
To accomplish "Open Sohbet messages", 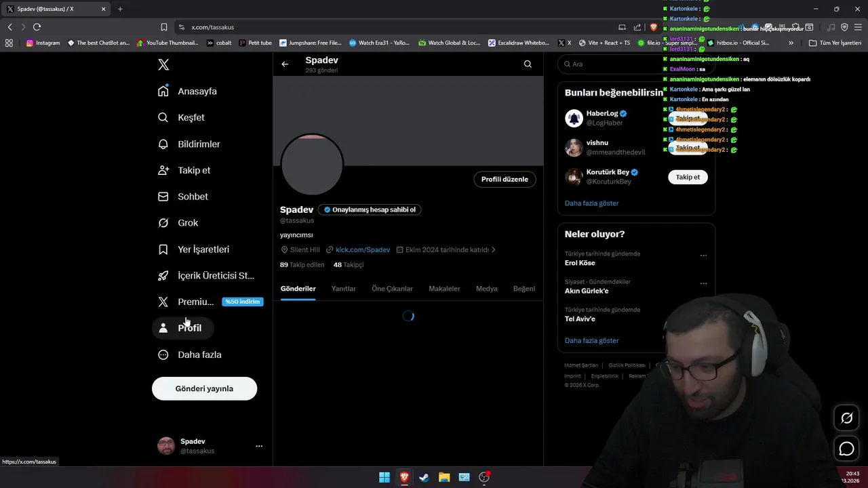I will pos(183,197).
